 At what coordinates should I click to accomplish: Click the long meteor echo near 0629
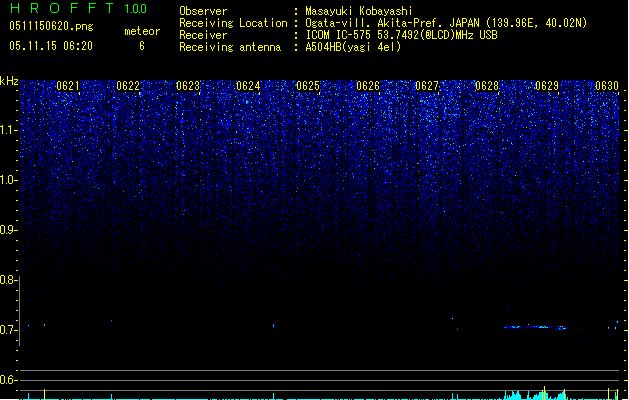coord(536,327)
